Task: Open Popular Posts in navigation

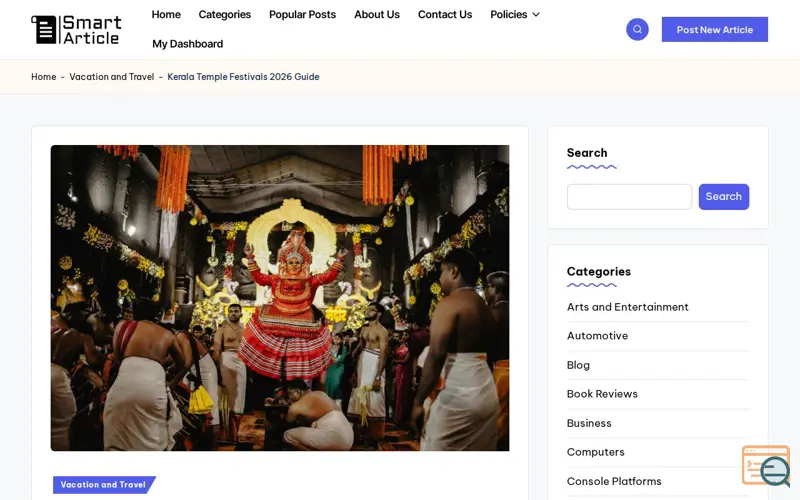Action: point(302,15)
